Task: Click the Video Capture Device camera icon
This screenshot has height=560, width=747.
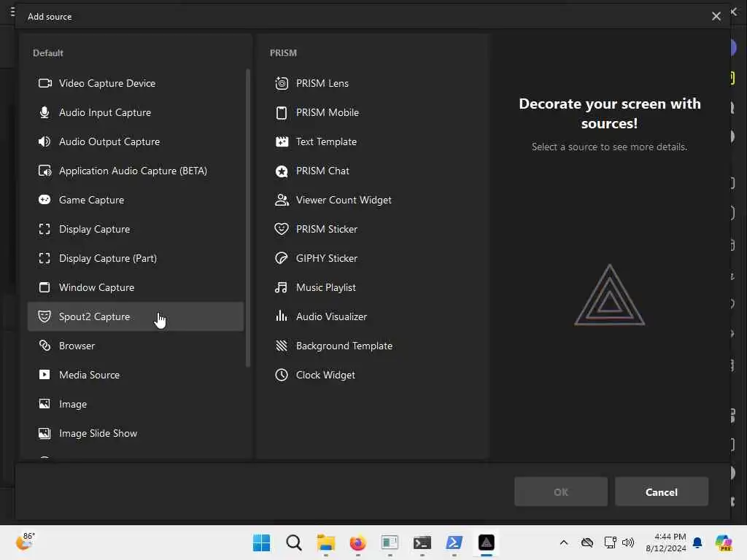Action: point(44,83)
